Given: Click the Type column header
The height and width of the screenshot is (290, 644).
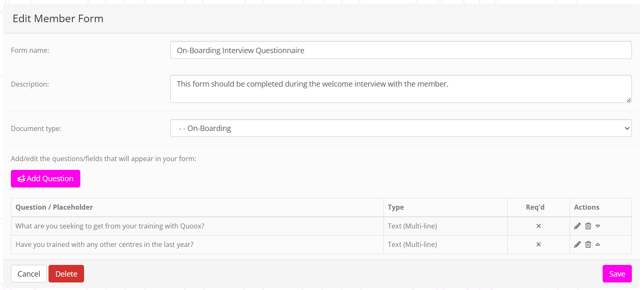Looking at the screenshot, I should [x=396, y=207].
